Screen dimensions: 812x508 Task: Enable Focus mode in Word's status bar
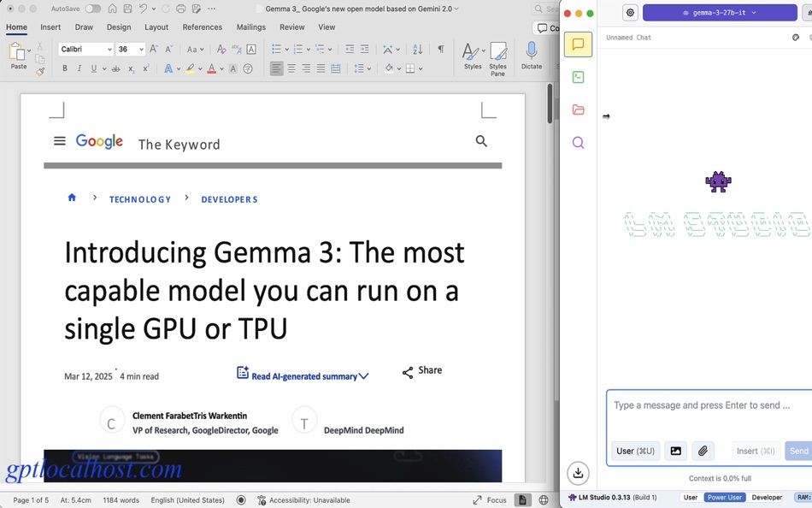pyautogui.click(x=490, y=500)
